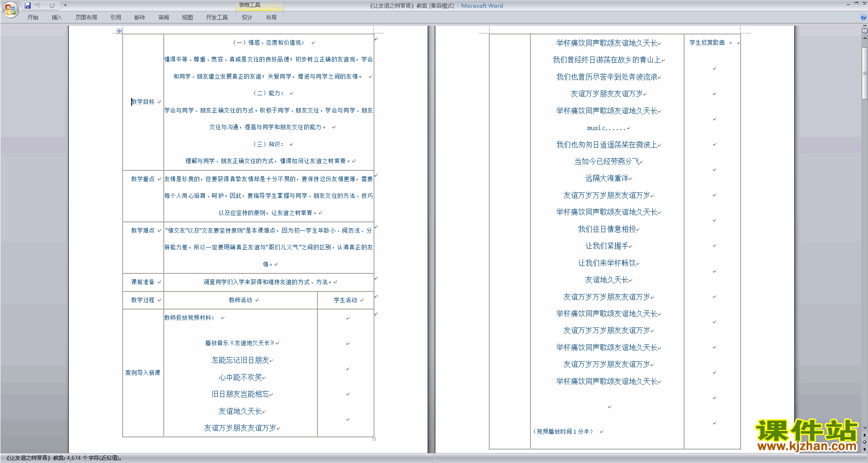Open the 布局 table tools tab

point(271,17)
